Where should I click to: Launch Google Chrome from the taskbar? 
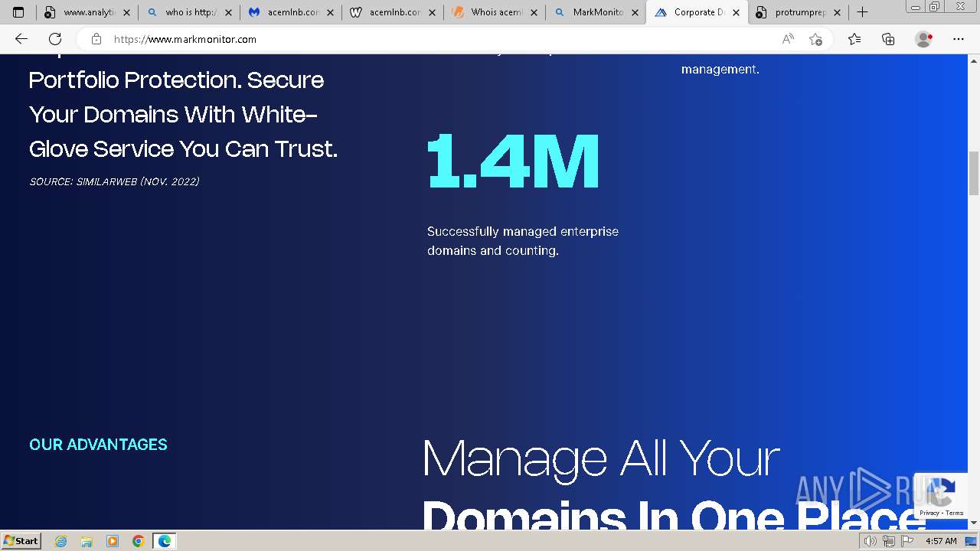coord(139,541)
